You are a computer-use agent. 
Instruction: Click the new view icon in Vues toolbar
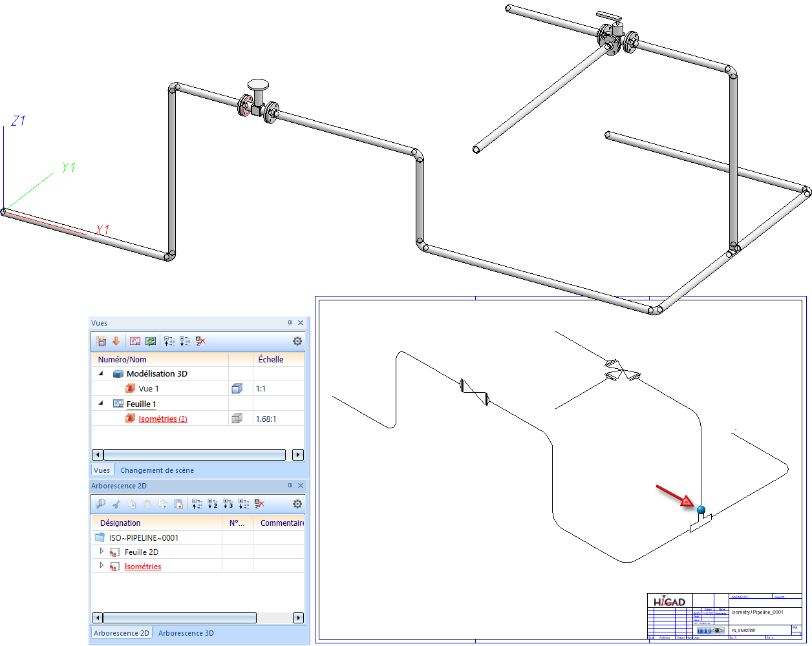pyautogui.click(x=101, y=341)
